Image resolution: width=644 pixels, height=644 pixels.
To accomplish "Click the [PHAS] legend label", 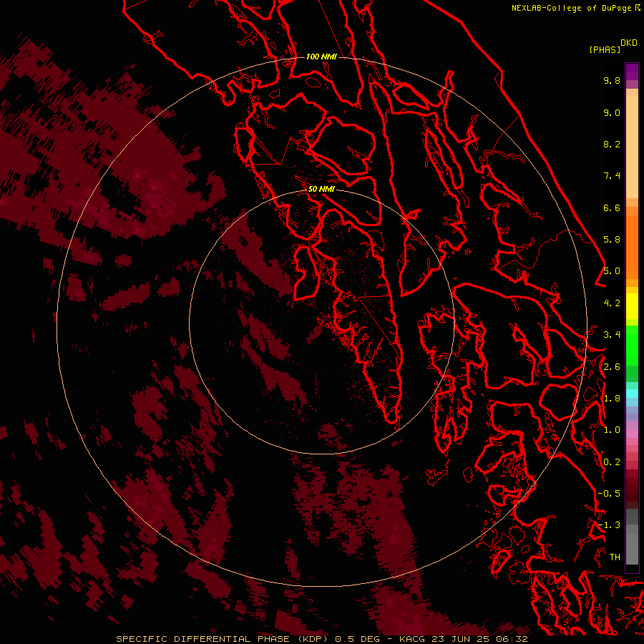I will [x=605, y=50].
